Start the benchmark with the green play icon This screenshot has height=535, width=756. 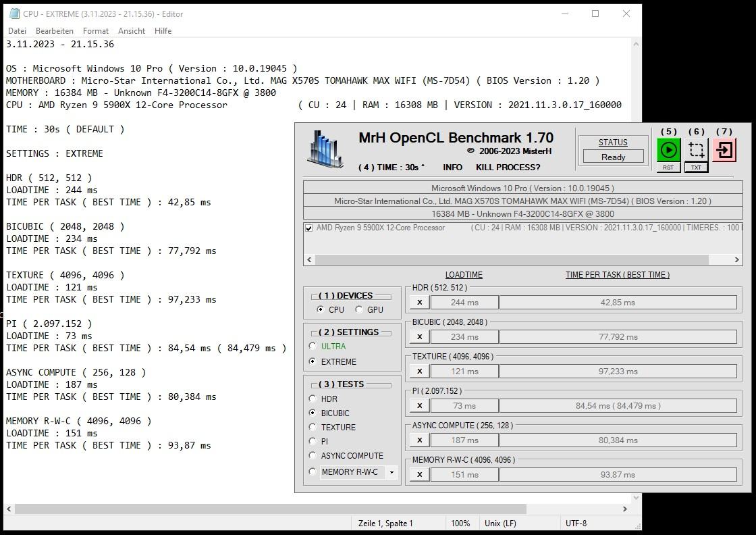668,150
